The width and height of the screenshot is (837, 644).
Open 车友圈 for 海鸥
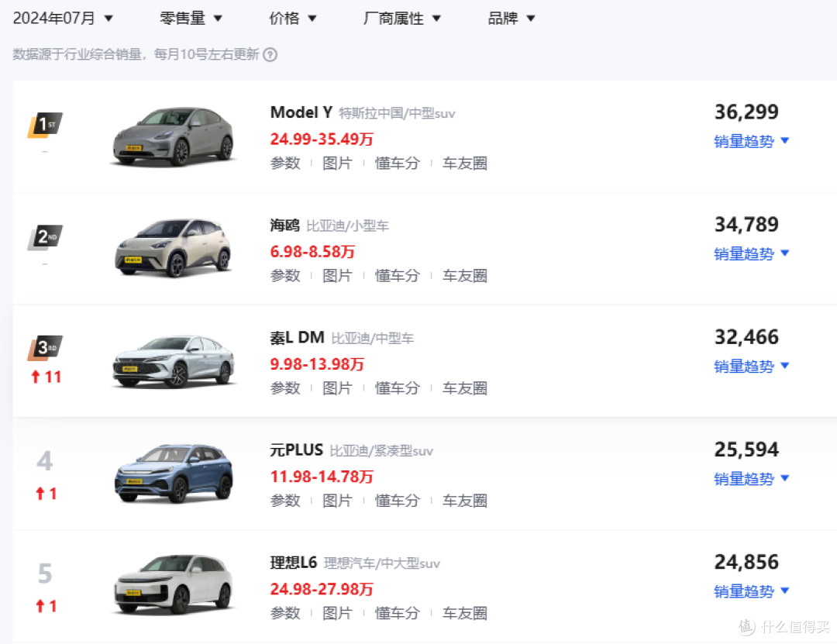464,276
